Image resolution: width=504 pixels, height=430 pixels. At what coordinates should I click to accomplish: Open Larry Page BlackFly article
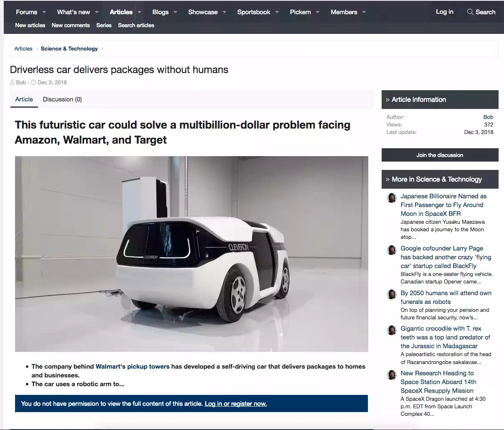[446, 257]
